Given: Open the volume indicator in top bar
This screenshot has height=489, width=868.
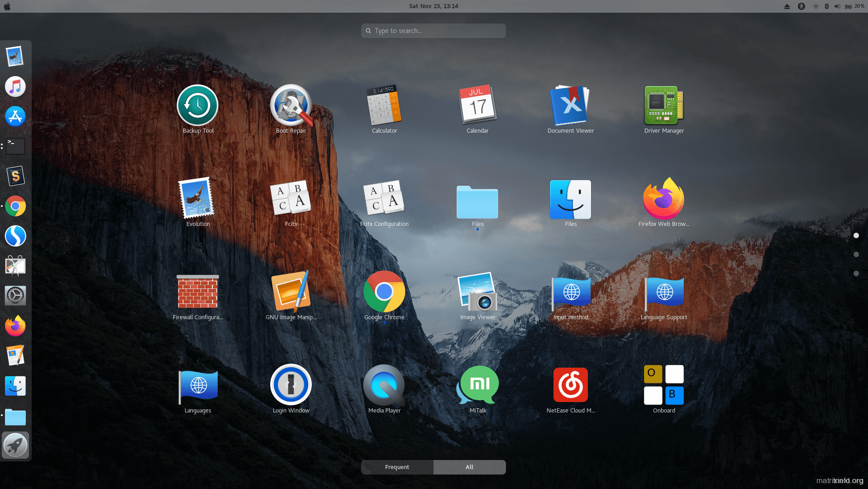Looking at the screenshot, I should click(x=837, y=6).
